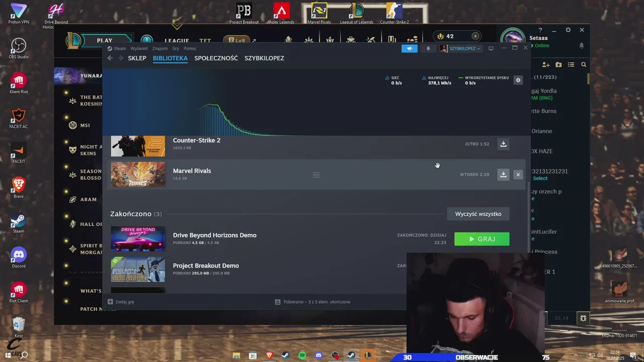Open Pobieranie status in Steam footer

[312, 302]
